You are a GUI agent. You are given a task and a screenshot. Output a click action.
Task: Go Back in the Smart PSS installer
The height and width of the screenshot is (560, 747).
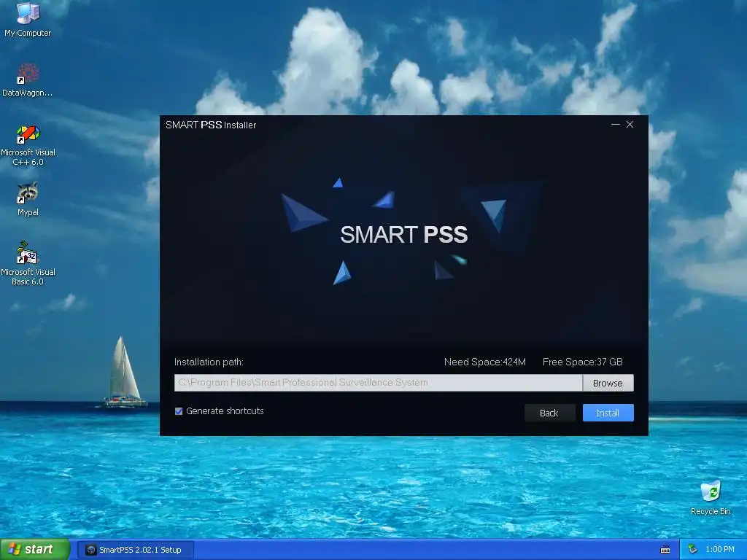click(549, 413)
